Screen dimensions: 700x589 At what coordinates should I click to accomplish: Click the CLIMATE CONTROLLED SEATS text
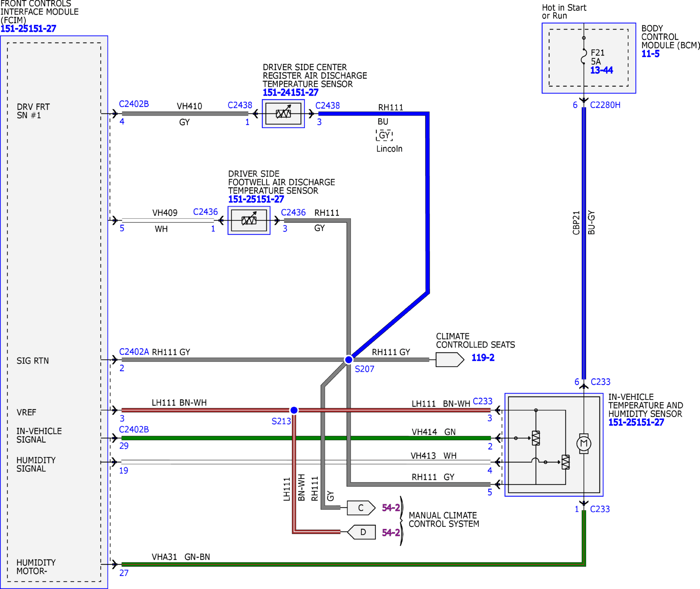click(x=476, y=341)
